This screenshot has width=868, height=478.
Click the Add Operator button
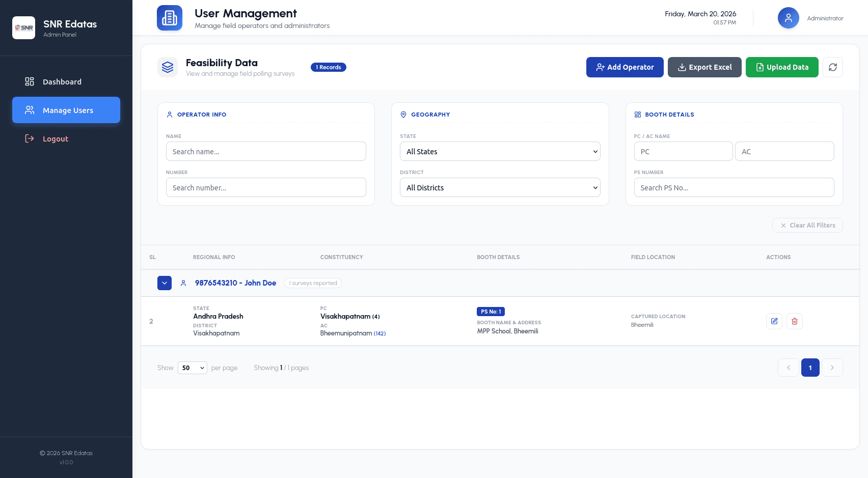tap(625, 67)
